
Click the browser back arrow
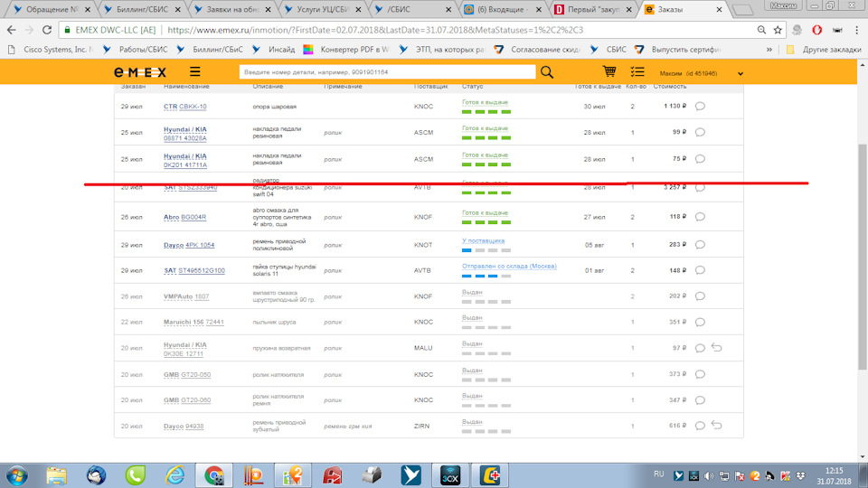(12, 30)
